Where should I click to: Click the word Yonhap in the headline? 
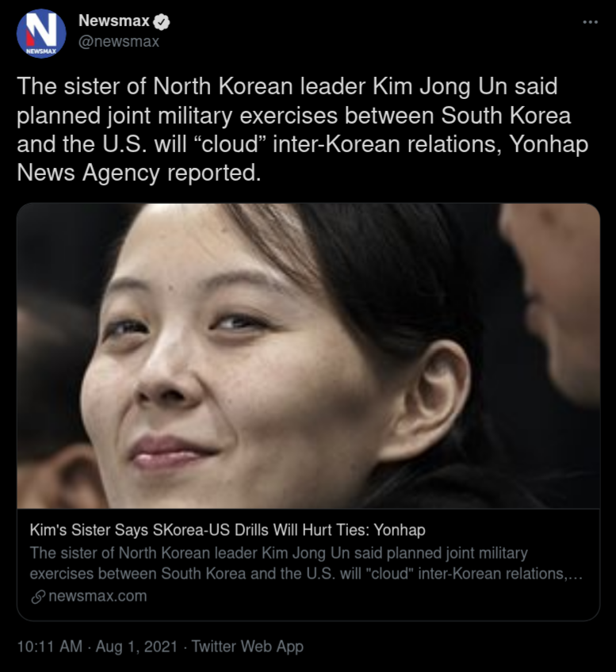point(400,531)
